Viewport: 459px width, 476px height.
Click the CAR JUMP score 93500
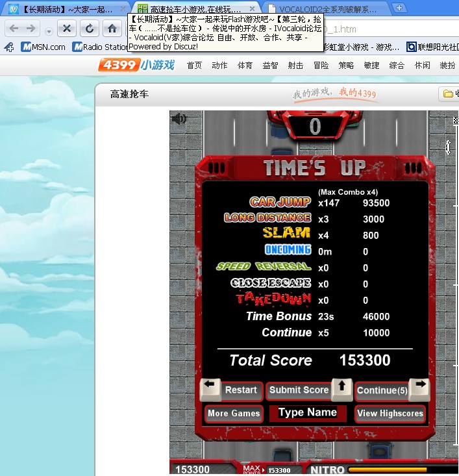tap(376, 203)
